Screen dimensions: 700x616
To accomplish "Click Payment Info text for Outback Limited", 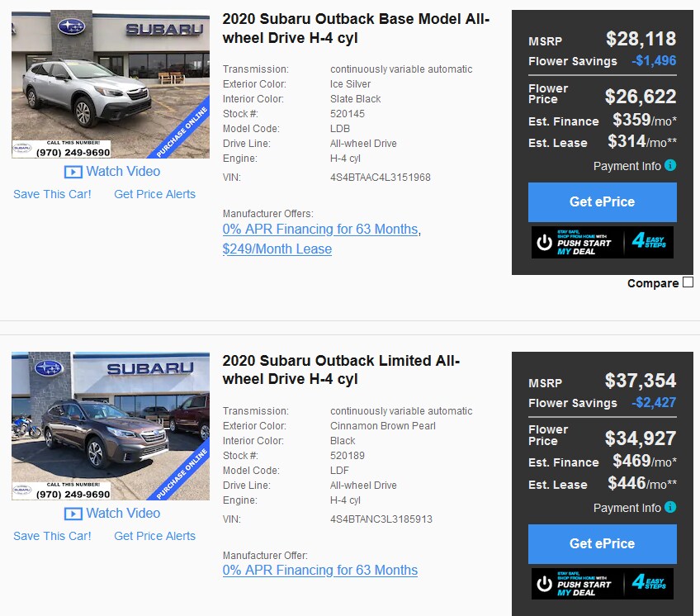I will pyautogui.click(x=627, y=508).
